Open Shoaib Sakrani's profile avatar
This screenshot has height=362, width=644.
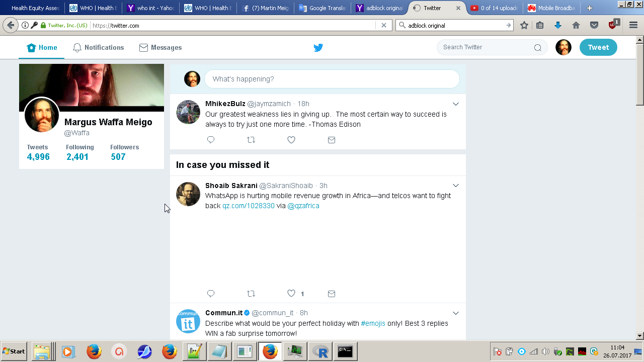[188, 194]
